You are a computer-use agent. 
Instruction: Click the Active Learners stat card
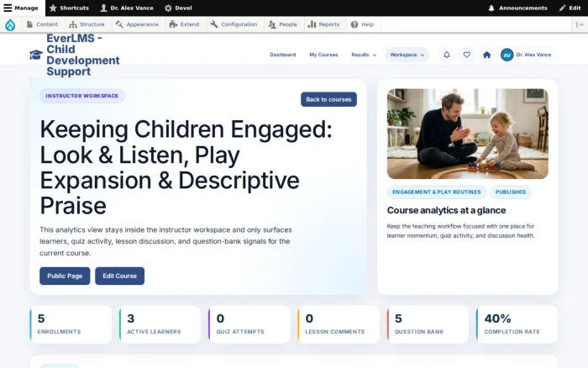[x=160, y=324]
